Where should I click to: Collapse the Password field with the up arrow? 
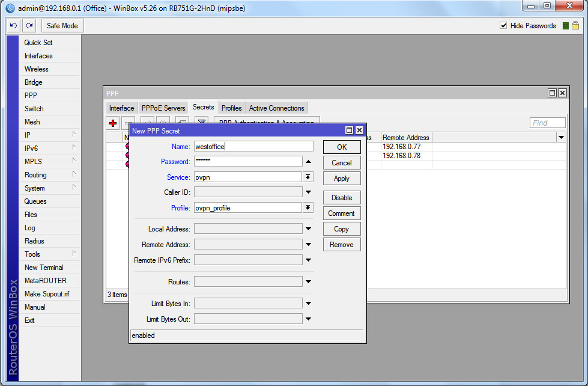click(x=308, y=162)
